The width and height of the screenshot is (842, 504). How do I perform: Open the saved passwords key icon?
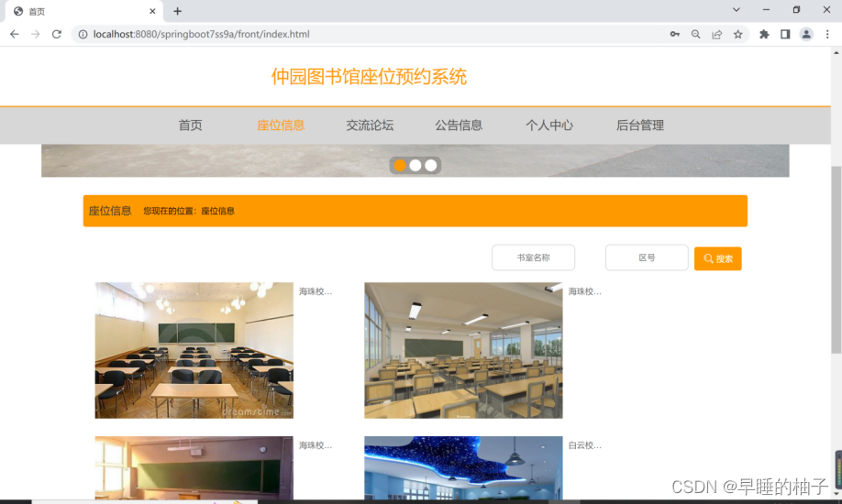tap(674, 34)
